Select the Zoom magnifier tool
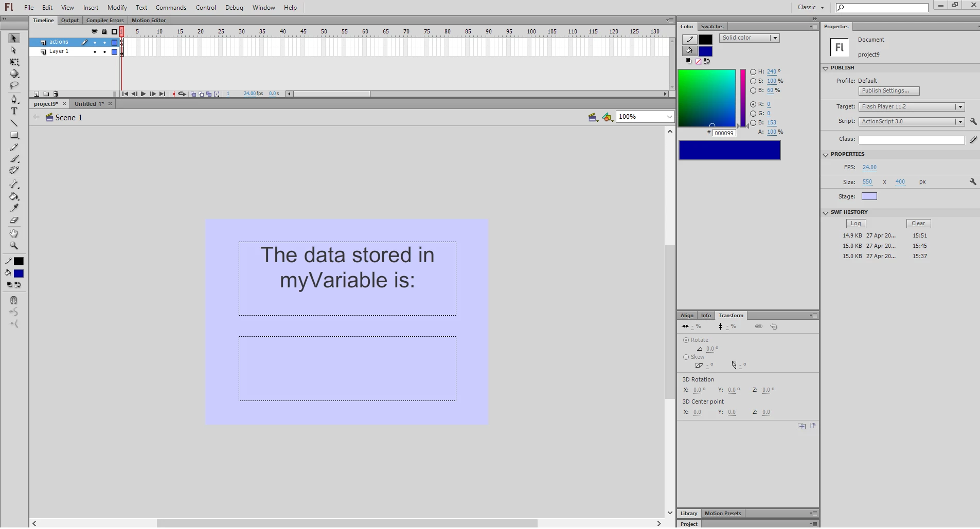Image resolution: width=980 pixels, height=529 pixels. [x=14, y=245]
